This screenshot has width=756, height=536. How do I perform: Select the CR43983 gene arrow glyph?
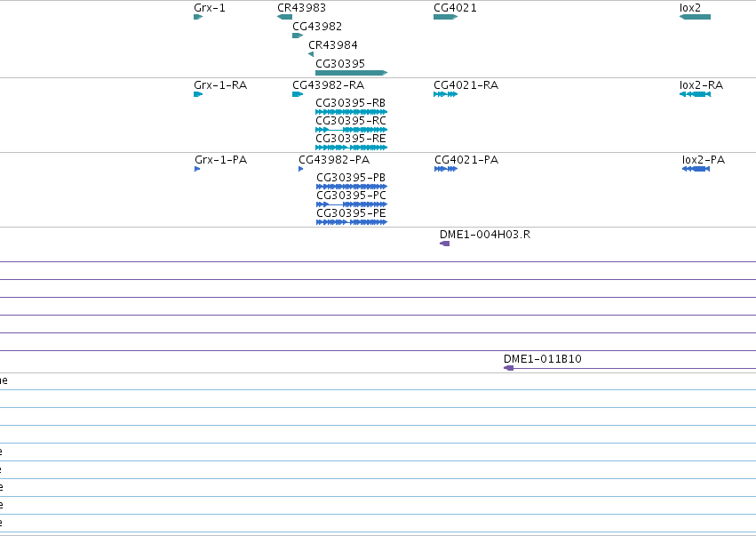[284, 17]
